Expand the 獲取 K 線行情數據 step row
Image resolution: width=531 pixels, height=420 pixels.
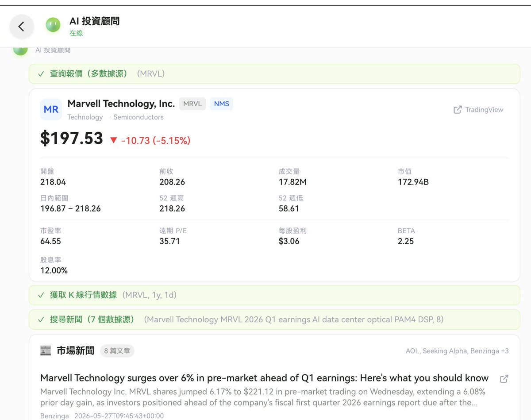coord(274,295)
